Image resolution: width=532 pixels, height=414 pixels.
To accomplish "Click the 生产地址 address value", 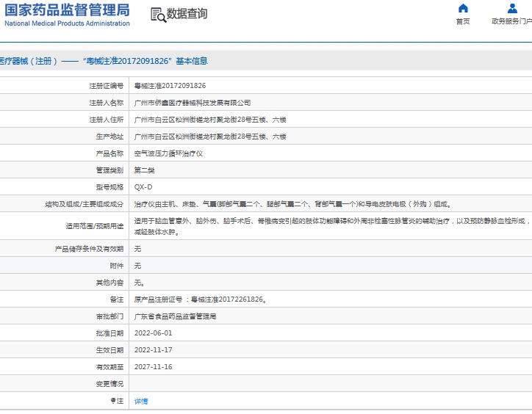I will click(x=210, y=137).
